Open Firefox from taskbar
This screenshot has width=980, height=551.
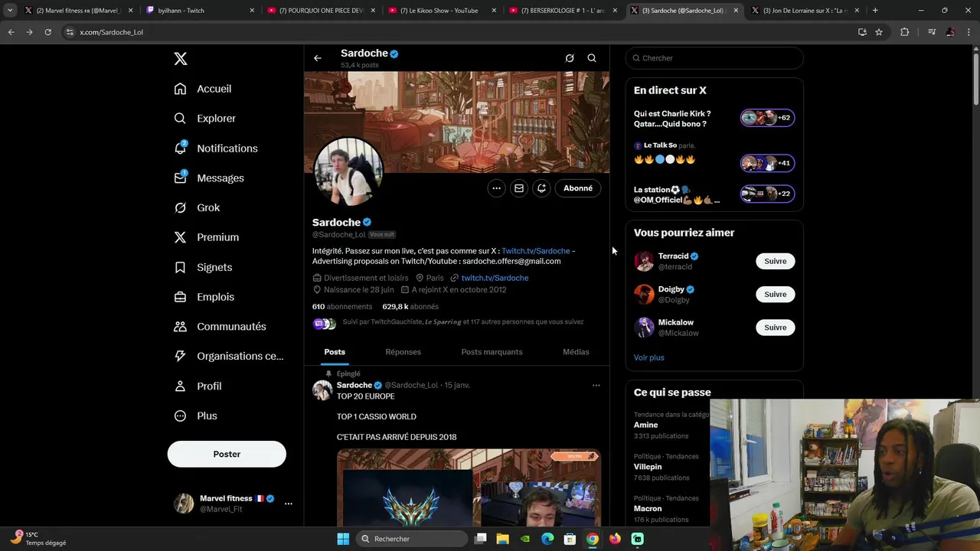[615, 539]
